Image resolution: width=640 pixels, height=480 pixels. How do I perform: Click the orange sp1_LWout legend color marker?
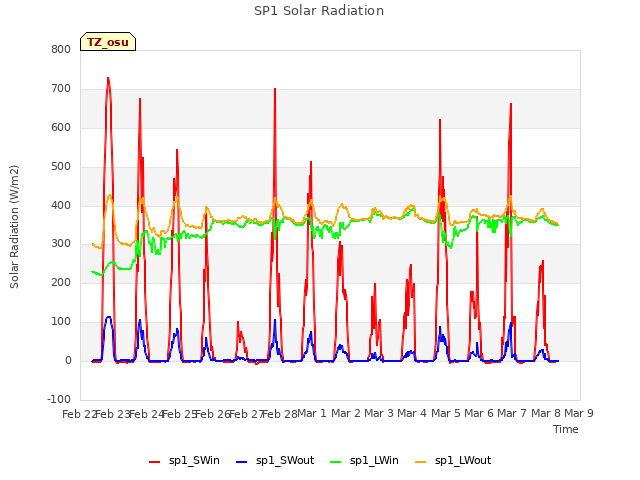420,462
